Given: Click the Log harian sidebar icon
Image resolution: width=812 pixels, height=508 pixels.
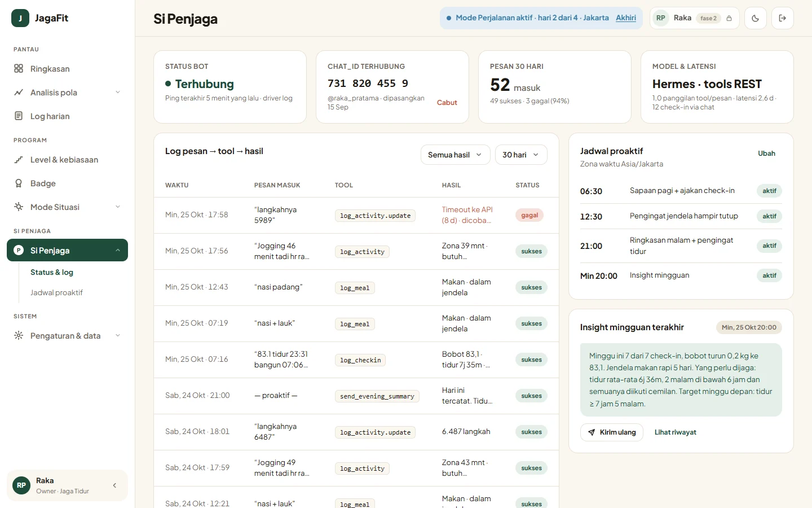Looking at the screenshot, I should point(19,116).
